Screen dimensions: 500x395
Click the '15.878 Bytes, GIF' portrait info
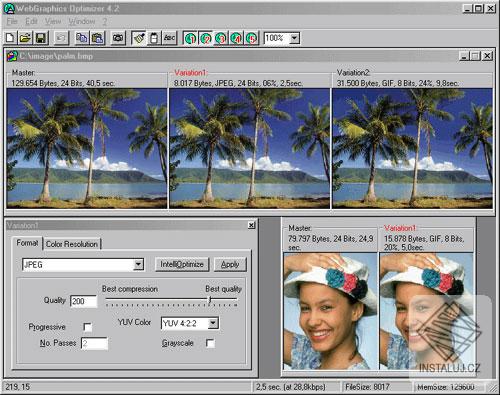point(424,243)
